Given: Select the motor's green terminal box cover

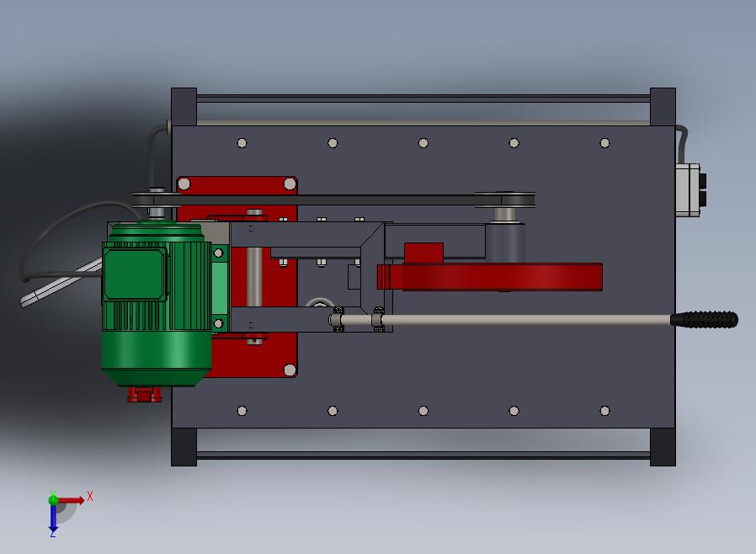Looking at the screenshot, I should pos(135,274).
